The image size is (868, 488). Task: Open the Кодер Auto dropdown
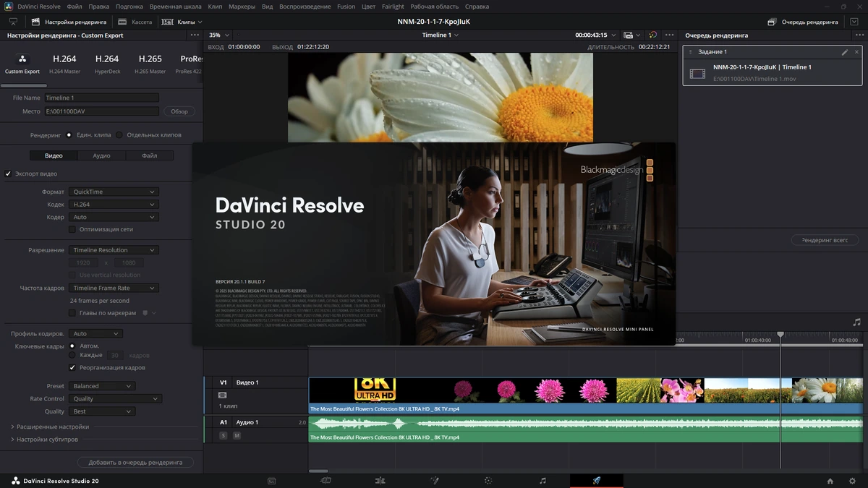pos(113,217)
